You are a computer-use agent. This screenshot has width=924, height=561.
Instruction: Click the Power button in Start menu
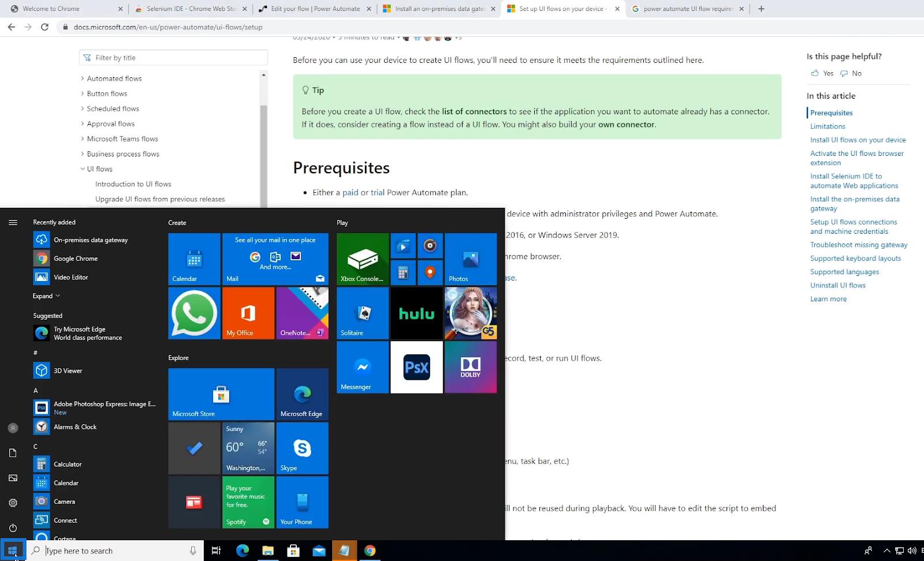pos(13,528)
